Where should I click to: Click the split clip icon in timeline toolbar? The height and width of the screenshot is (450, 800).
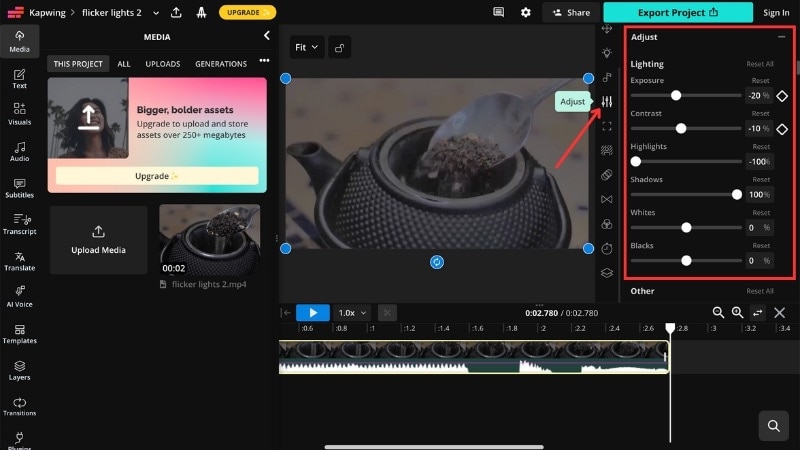pyautogui.click(x=387, y=312)
